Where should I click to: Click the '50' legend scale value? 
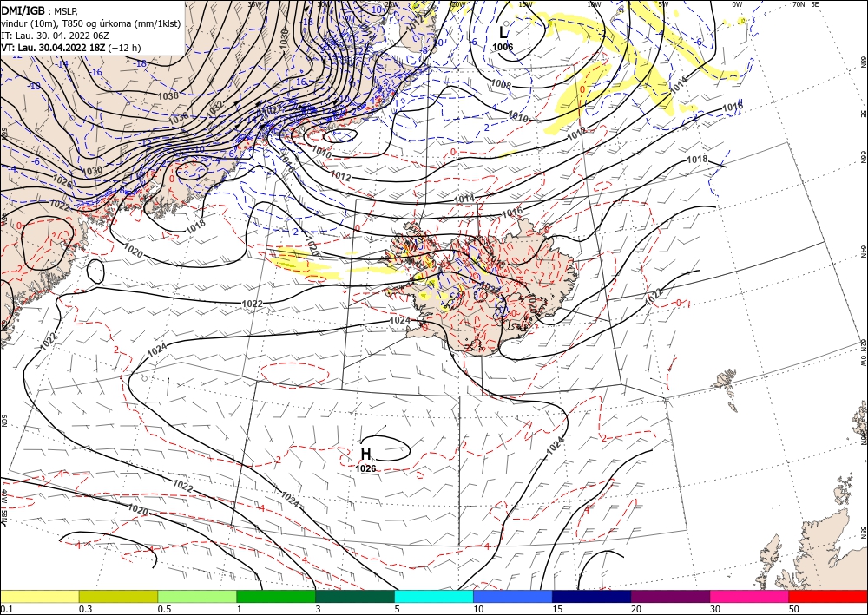(x=795, y=609)
